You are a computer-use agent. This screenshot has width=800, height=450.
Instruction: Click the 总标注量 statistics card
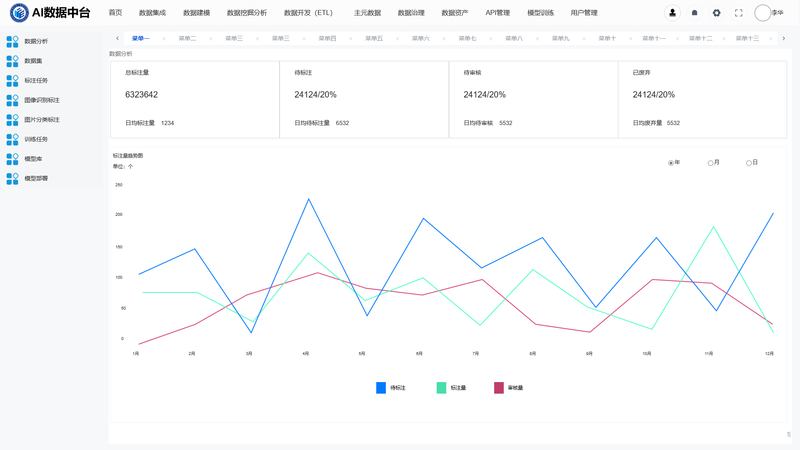[x=195, y=99]
